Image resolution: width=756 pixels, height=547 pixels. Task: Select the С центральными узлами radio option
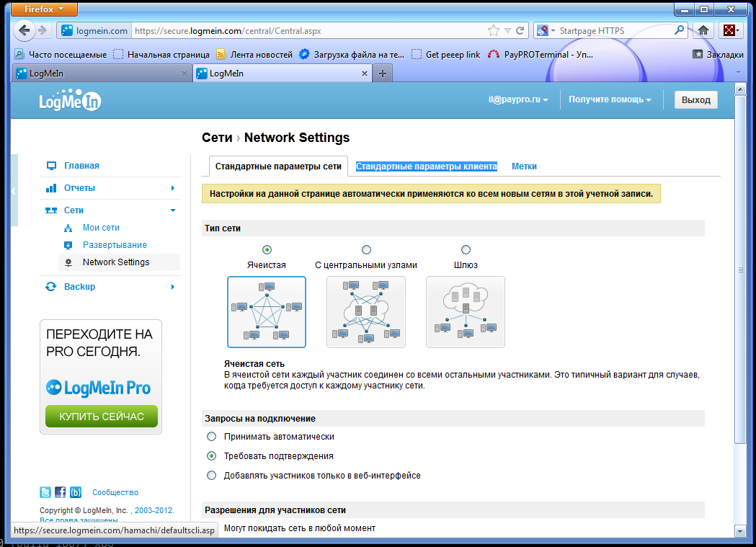366,249
